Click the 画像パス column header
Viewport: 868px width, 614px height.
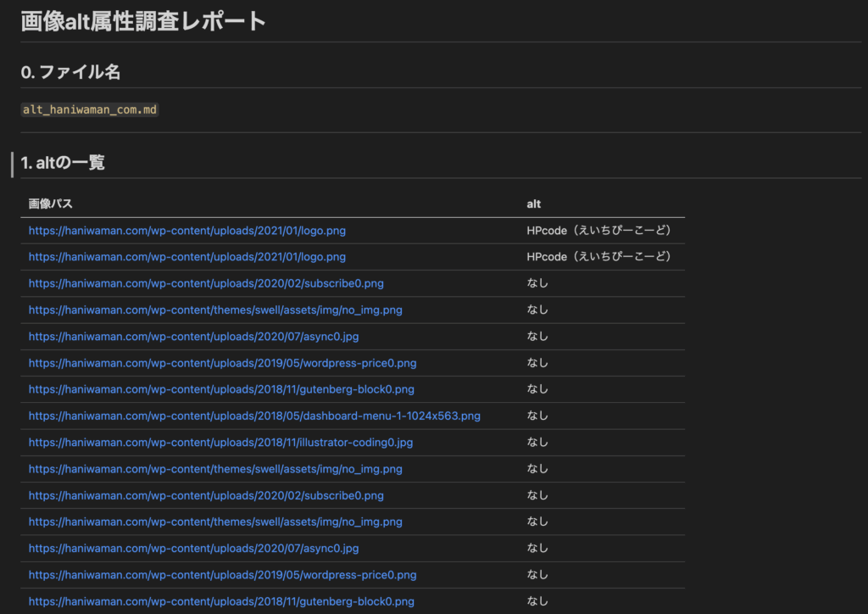(50, 204)
